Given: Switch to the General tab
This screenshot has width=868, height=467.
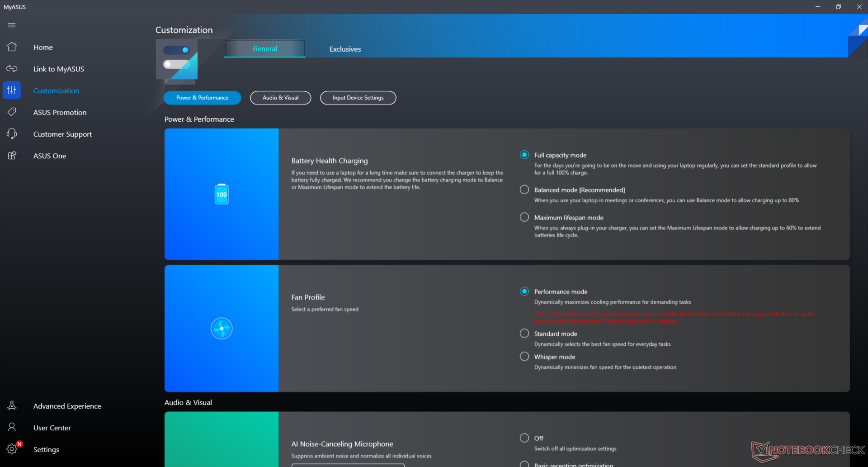Looking at the screenshot, I should (265, 48).
